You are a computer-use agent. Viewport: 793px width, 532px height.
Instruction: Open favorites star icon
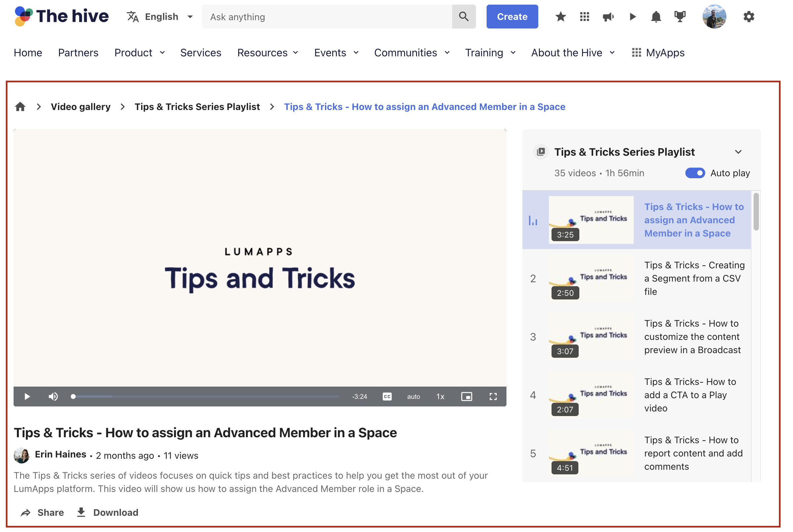point(561,17)
